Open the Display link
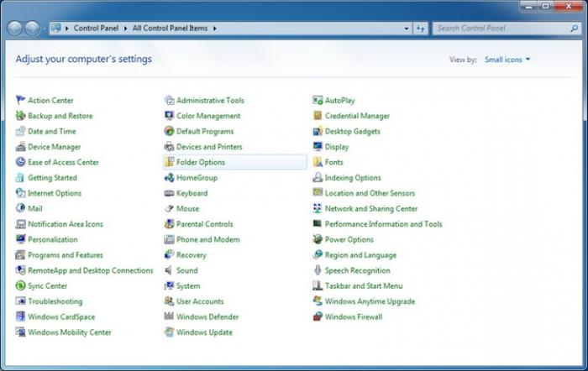 click(x=337, y=147)
